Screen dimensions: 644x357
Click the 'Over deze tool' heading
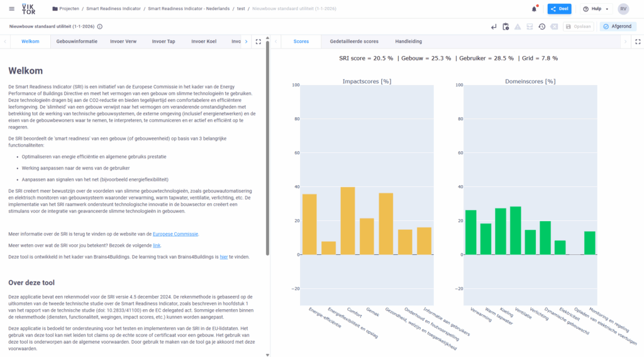coord(31,283)
